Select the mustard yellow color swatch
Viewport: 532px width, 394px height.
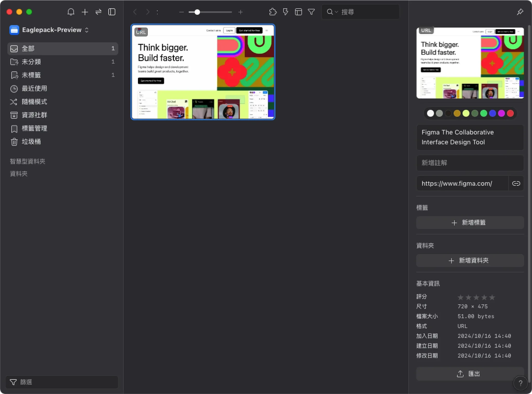(x=457, y=113)
